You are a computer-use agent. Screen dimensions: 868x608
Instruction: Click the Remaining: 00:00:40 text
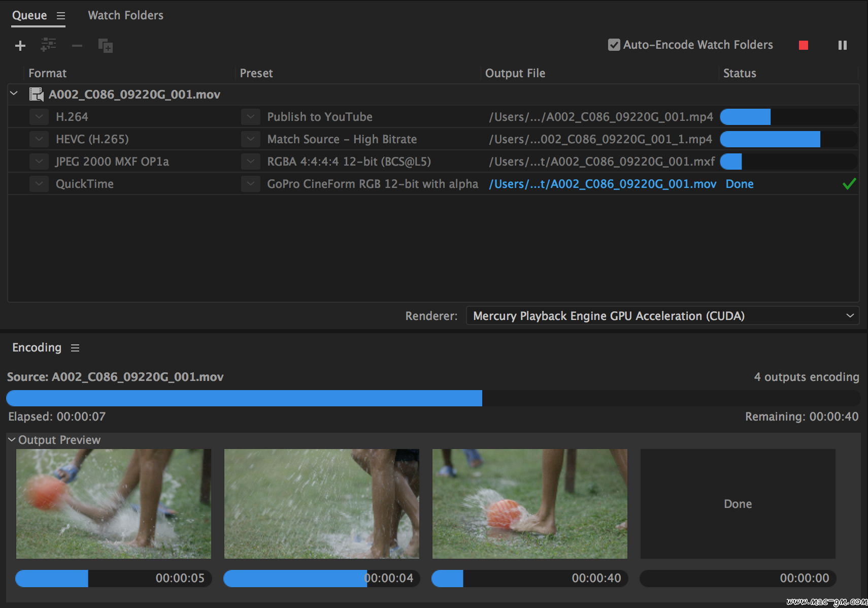[x=802, y=417]
